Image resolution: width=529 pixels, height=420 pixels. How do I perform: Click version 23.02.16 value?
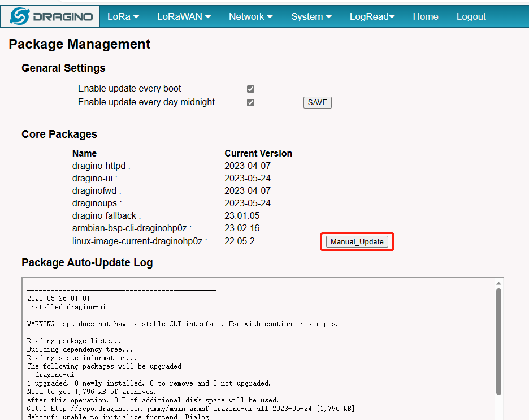coord(242,228)
